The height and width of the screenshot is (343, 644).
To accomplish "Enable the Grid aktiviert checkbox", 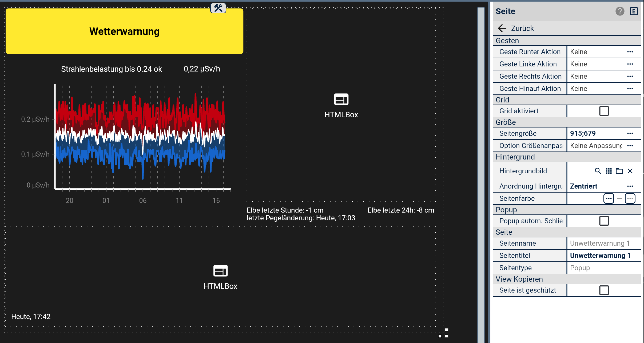I will tap(604, 111).
